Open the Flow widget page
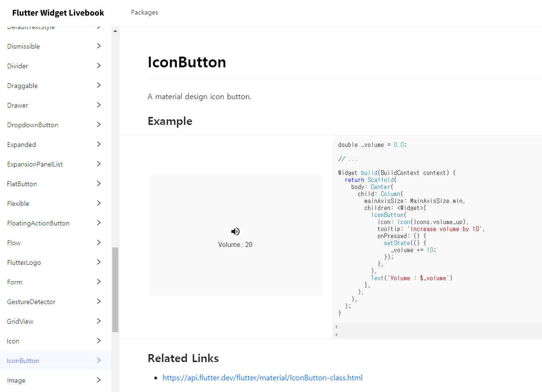The image size is (542, 392). click(x=14, y=243)
